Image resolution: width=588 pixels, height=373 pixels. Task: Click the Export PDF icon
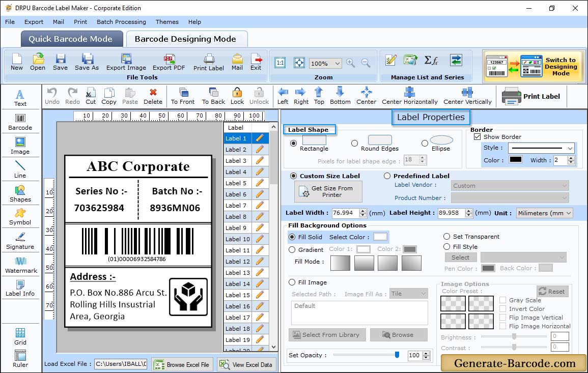pyautogui.click(x=169, y=62)
